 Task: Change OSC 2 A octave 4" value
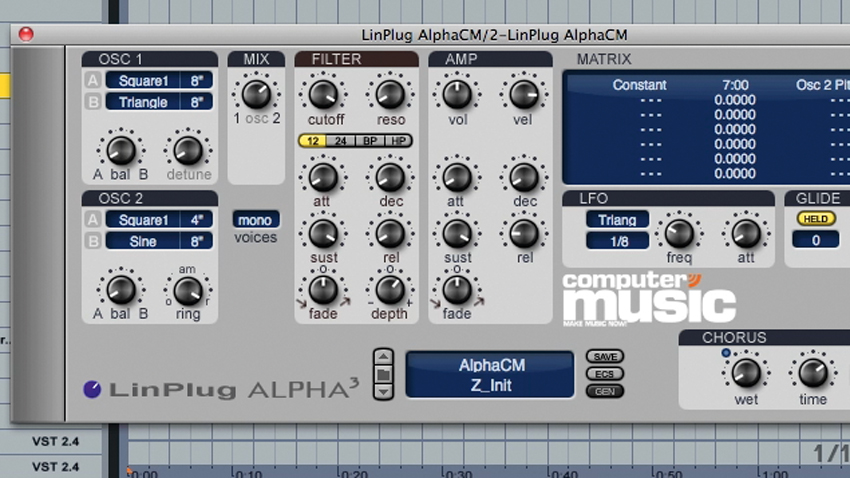(197, 220)
